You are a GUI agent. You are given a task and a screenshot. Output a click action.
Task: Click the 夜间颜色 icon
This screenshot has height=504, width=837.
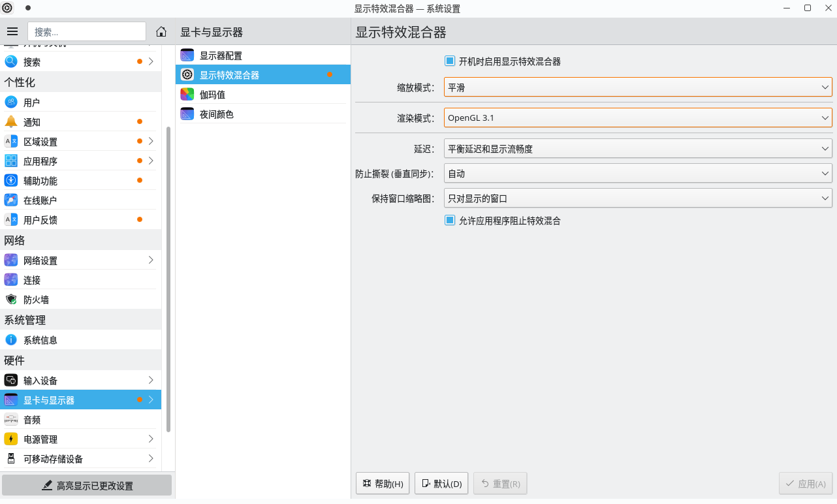tap(187, 114)
